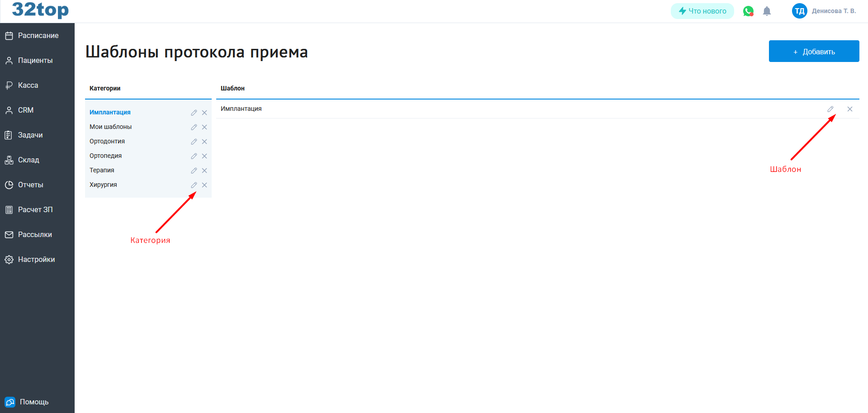Remove the Имплантация template row
Screen dimensions: 868x413
pyautogui.click(x=850, y=109)
